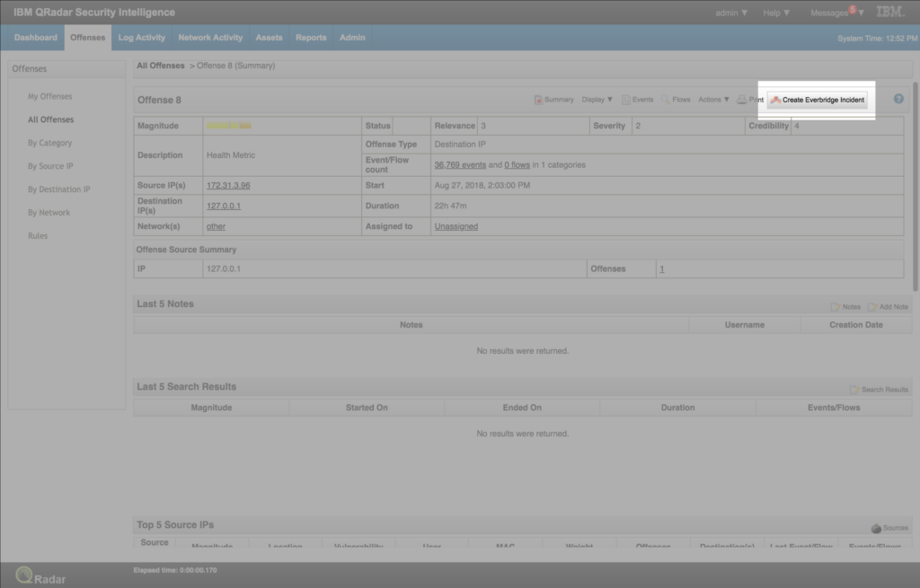
Task: Click the Duration column header in Search Results
Action: pos(677,408)
